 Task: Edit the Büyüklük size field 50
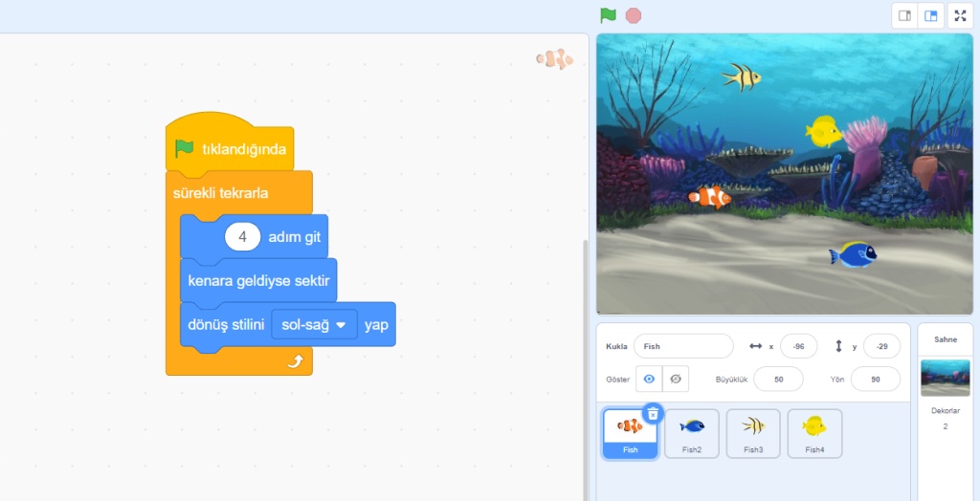(x=778, y=380)
